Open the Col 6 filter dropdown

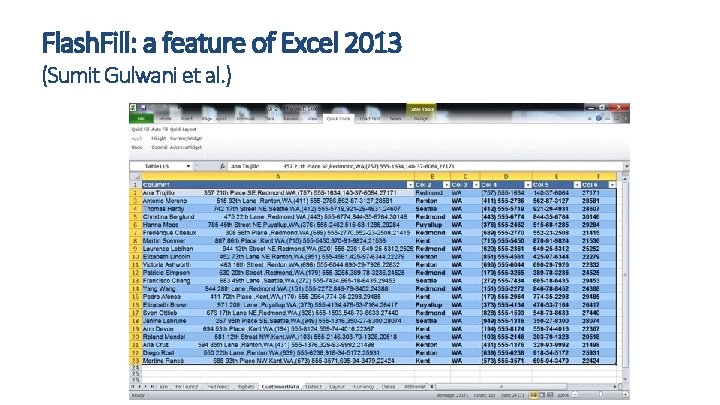coord(612,185)
